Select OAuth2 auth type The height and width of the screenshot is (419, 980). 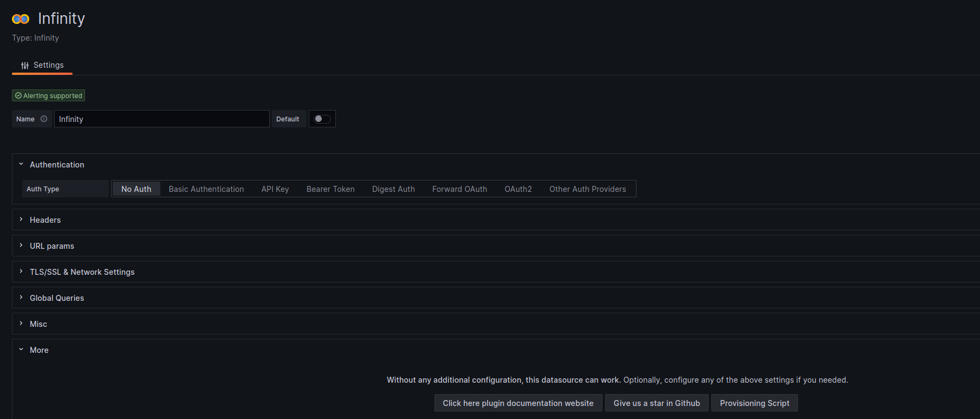coord(518,189)
